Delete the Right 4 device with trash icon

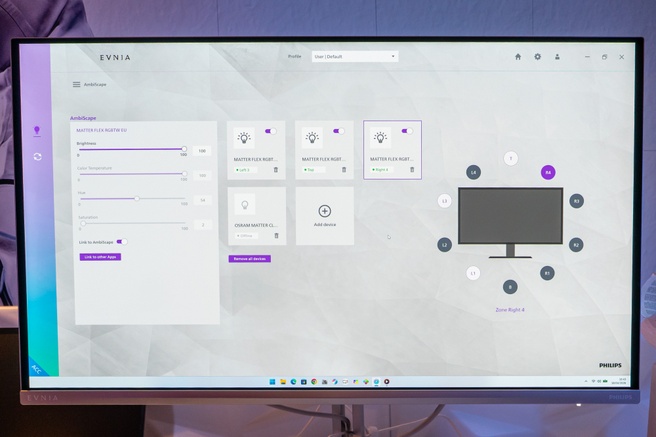412,169
